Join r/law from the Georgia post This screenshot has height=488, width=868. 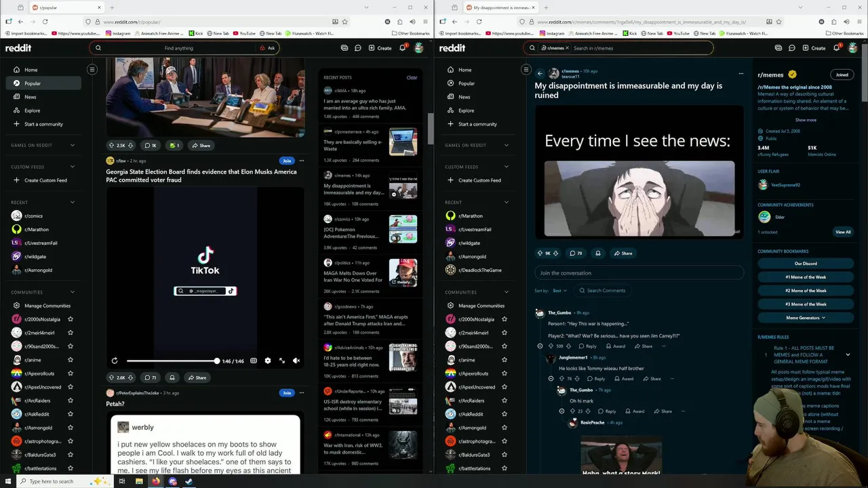287,161
